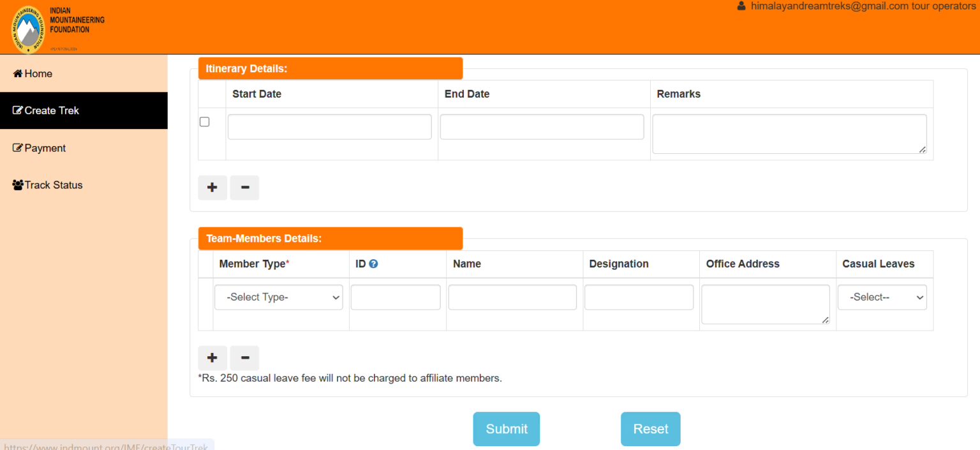This screenshot has width=980, height=450.
Task: Click the Designation column header
Action: click(x=619, y=264)
